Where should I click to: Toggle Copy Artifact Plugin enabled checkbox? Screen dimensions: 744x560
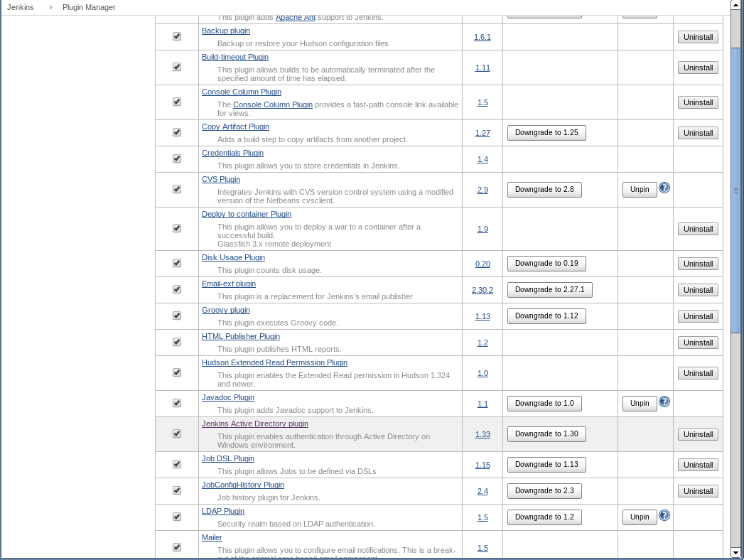177,132
